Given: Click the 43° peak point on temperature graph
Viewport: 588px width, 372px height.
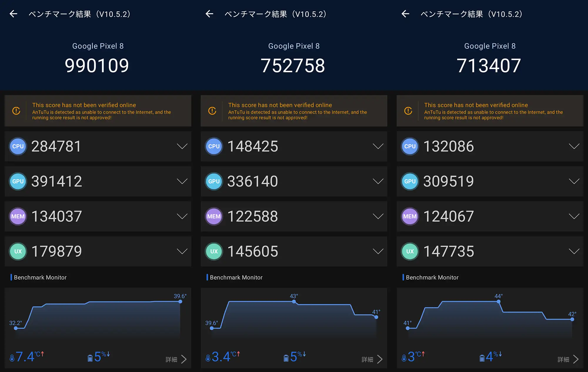Looking at the screenshot, I should click(x=294, y=301).
